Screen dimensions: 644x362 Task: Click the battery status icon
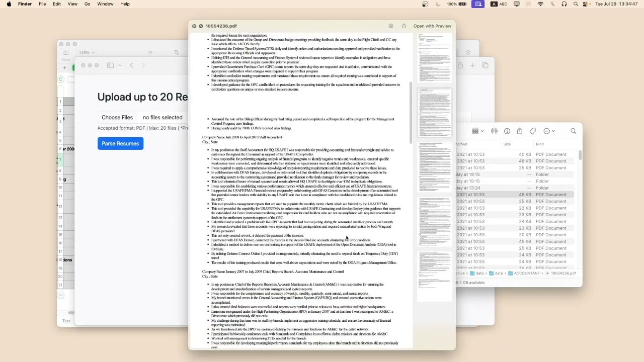463,4
